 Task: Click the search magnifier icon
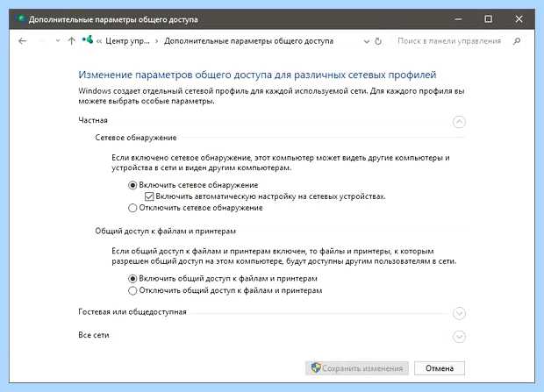click(x=517, y=41)
